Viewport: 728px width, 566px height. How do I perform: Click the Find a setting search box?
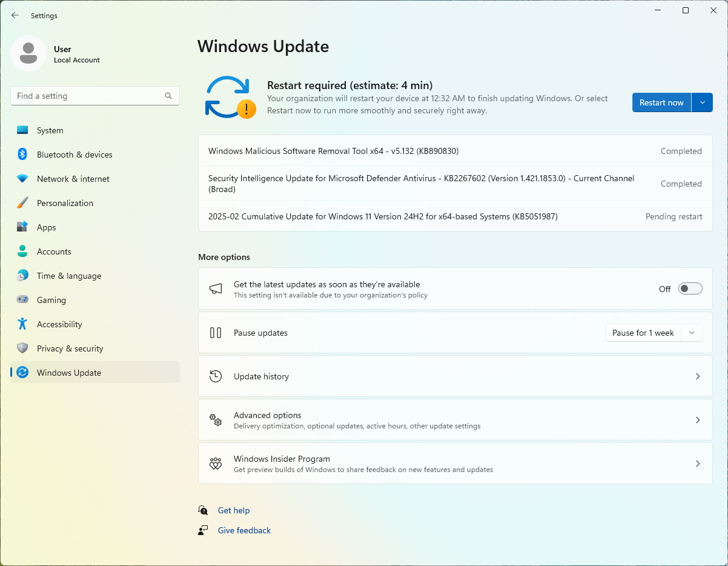(x=95, y=96)
